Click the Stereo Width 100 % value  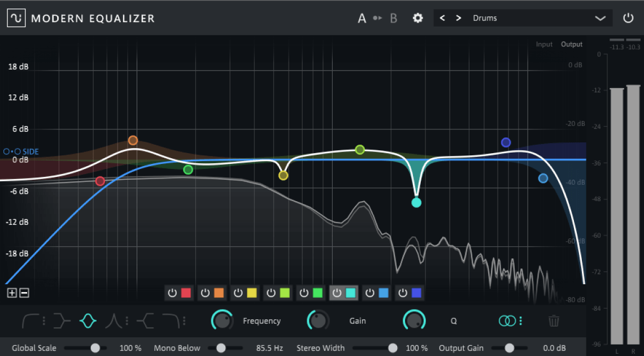pyautogui.click(x=416, y=348)
